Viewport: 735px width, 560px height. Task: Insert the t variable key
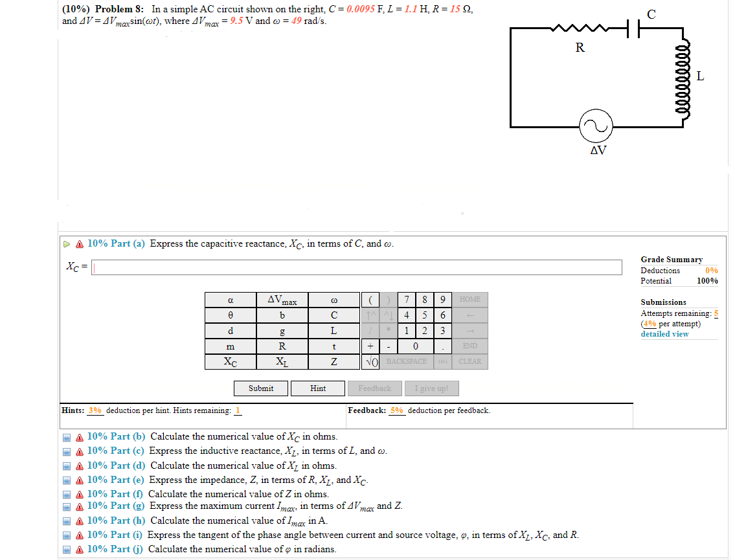point(334,346)
